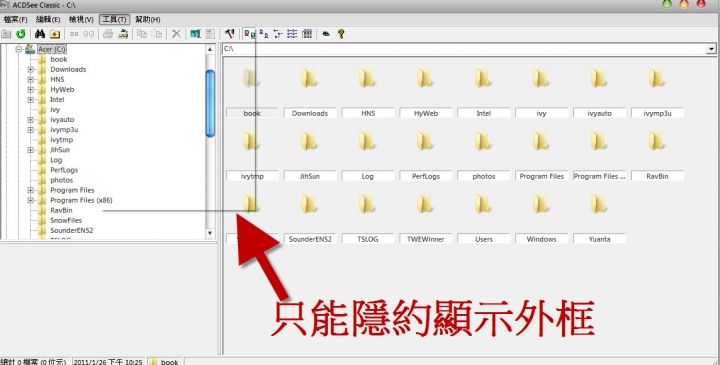Click folder tree scrollbar up arrow
Image resolution: width=720 pixels, height=365 pixels.
210,50
